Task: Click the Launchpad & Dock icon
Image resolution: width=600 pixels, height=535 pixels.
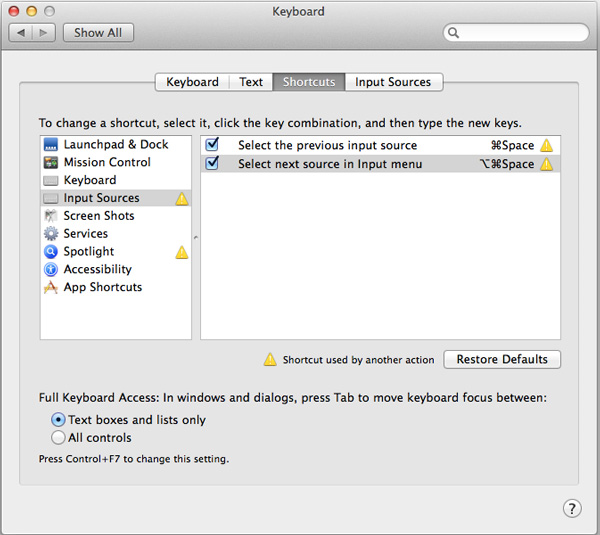Action: click(x=51, y=145)
